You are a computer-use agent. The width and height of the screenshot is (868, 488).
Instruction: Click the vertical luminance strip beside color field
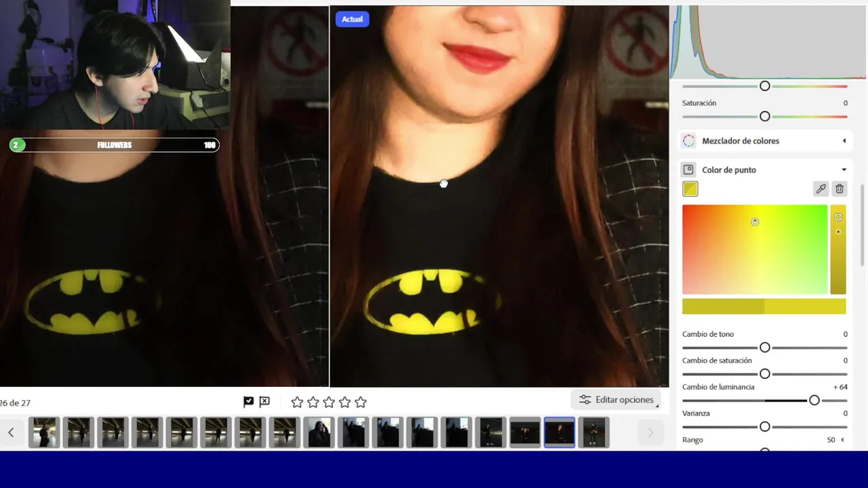[x=838, y=249]
